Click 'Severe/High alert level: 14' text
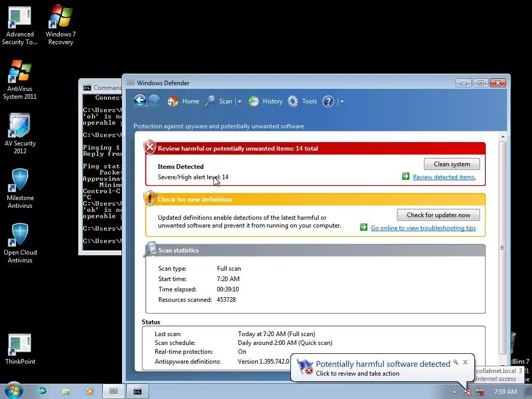The height and width of the screenshot is (399, 532). (x=193, y=177)
